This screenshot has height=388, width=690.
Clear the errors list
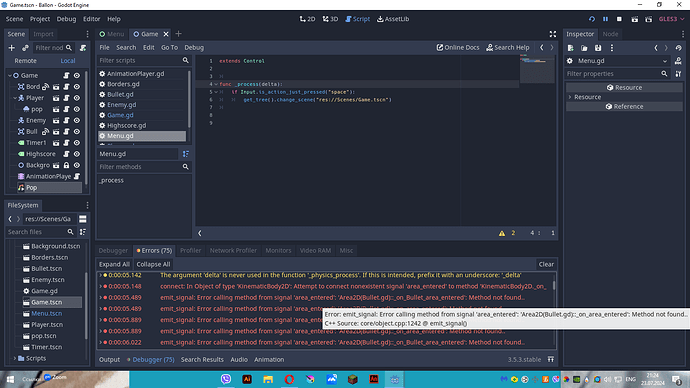click(546, 264)
